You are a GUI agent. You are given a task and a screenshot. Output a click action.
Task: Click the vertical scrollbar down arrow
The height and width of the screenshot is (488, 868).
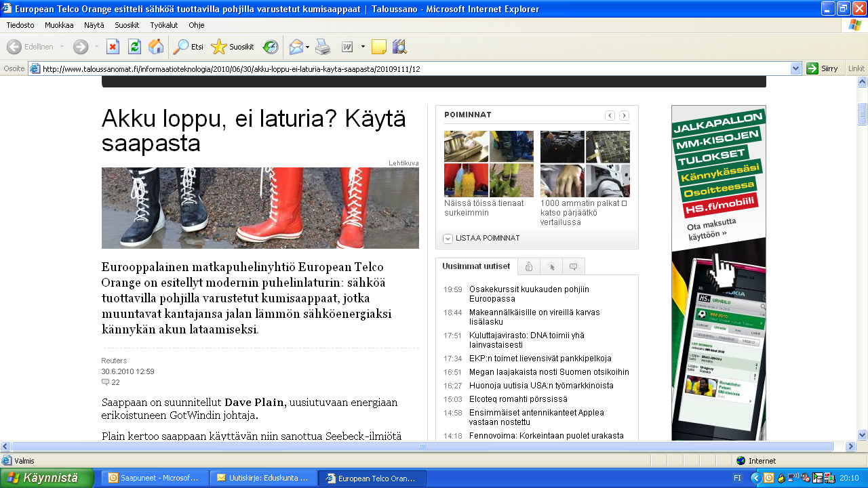click(862, 434)
